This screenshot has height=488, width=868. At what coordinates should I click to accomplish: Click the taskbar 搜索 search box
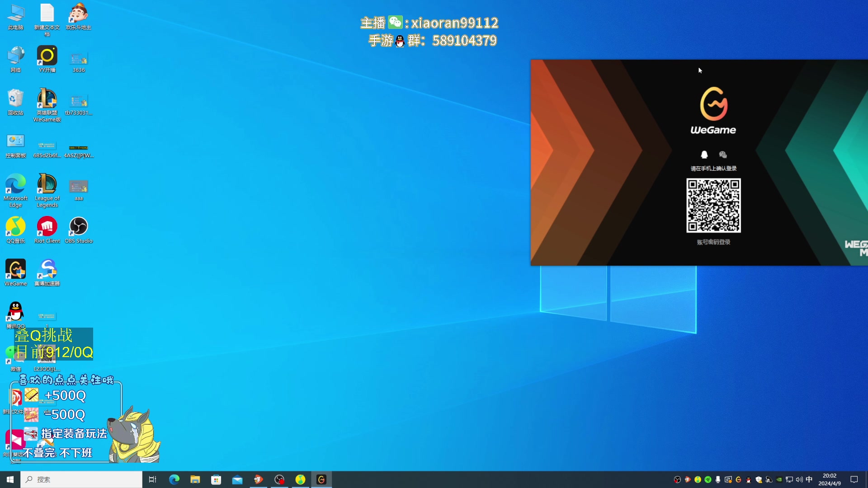pyautogui.click(x=81, y=479)
